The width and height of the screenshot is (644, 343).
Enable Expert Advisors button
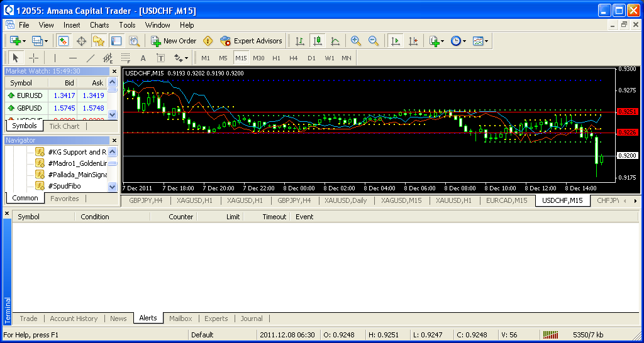pyautogui.click(x=251, y=41)
